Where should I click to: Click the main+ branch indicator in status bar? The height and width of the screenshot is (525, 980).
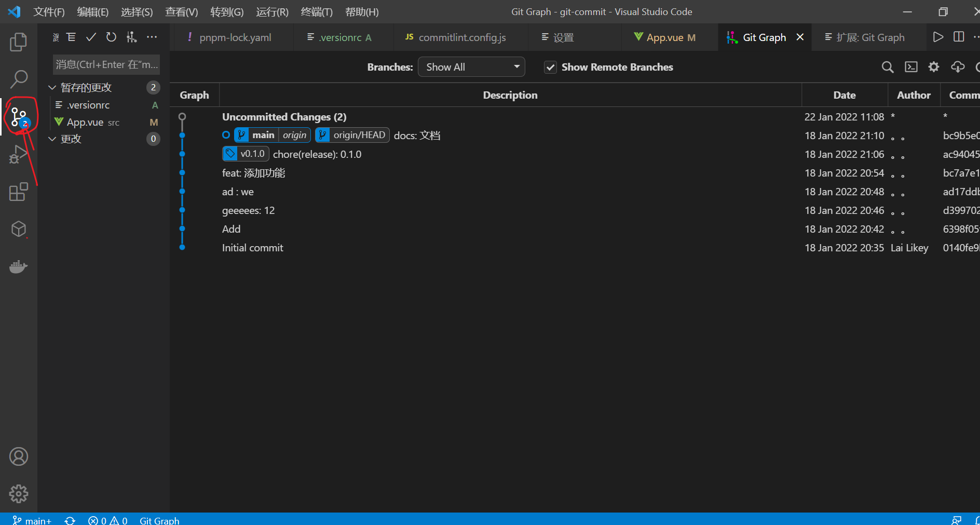(32, 520)
